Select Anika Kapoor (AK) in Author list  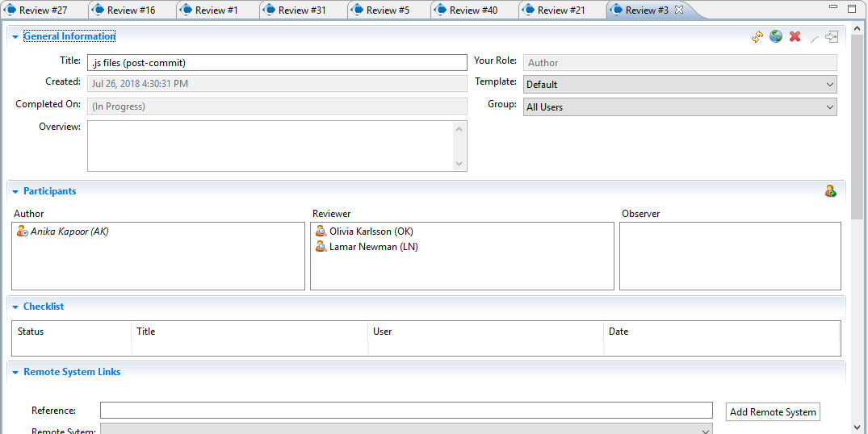pyautogui.click(x=69, y=232)
